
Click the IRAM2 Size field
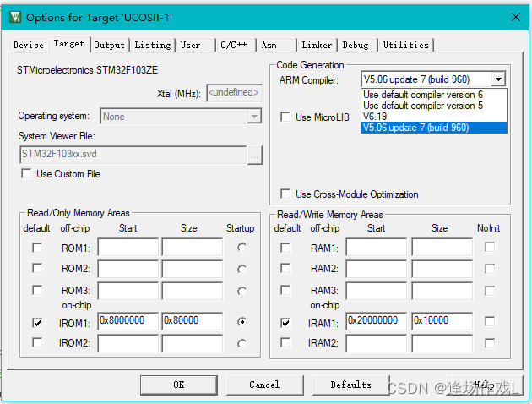coord(442,343)
